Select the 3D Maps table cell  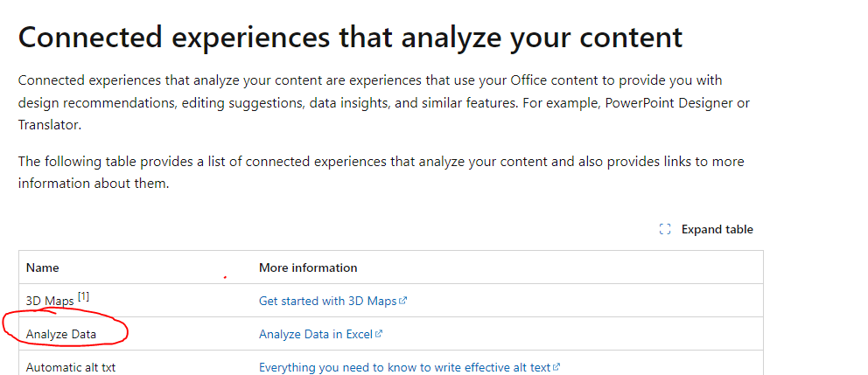[x=50, y=302]
